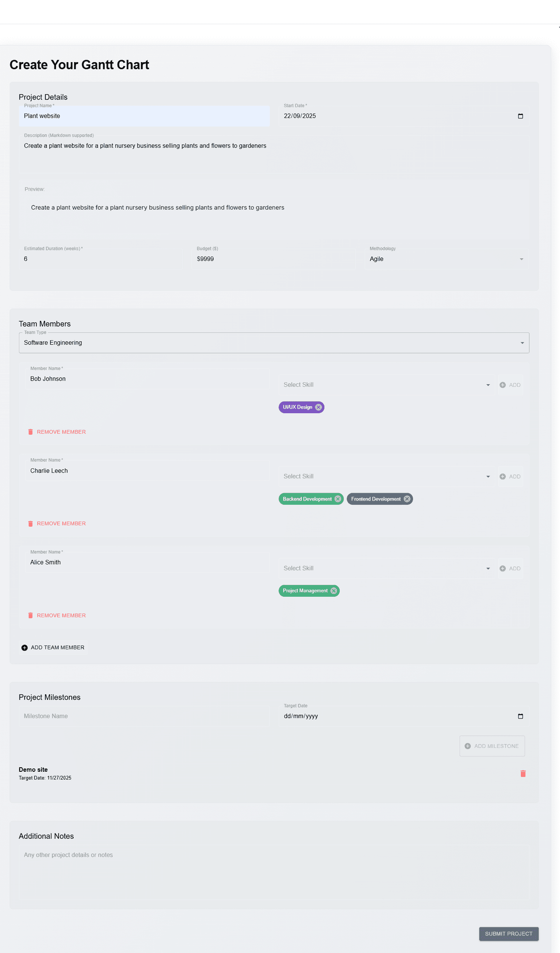Click the Budget input field
560x953 pixels.
[273, 259]
